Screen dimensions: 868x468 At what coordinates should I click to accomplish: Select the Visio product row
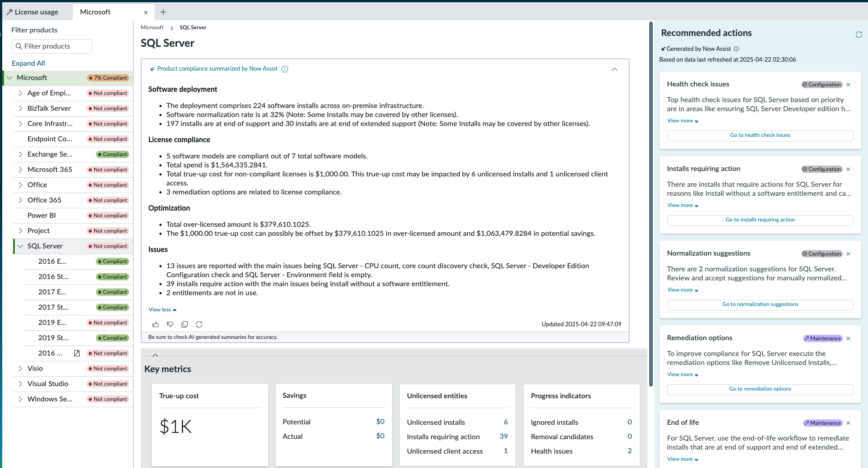[73, 369]
